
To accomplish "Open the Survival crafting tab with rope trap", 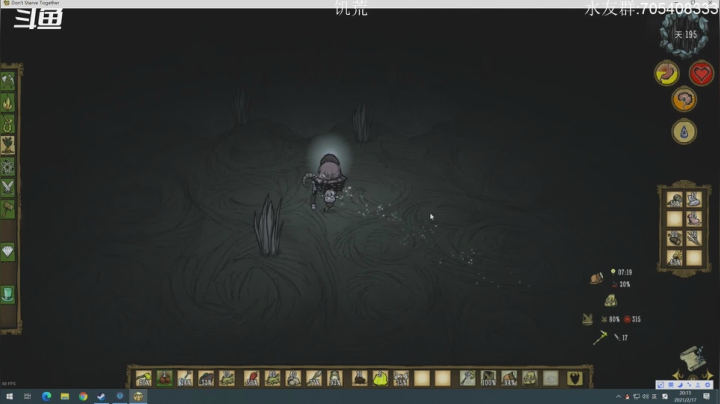I will (x=8, y=124).
